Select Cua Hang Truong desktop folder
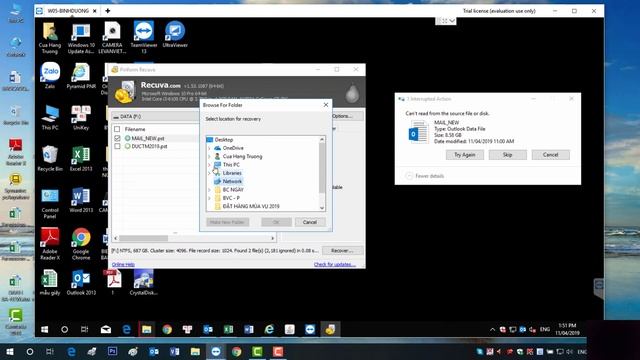640x360 pixels. tap(50, 38)
